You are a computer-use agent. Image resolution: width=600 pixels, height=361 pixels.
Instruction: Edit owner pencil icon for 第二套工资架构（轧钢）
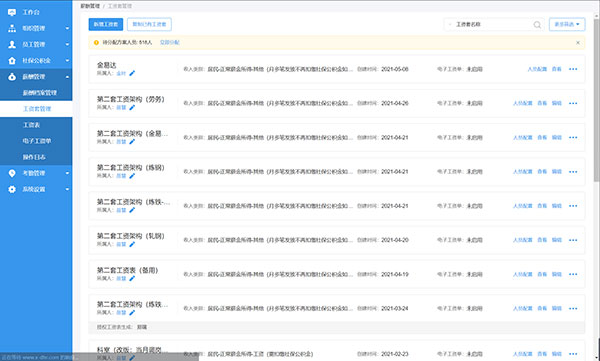click(x=132, y=244)
